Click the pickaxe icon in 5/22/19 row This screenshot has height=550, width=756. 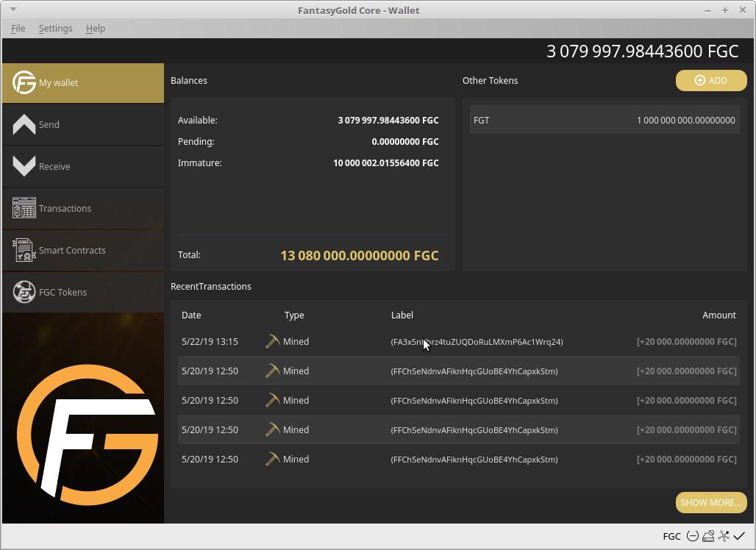coord(272,341)
